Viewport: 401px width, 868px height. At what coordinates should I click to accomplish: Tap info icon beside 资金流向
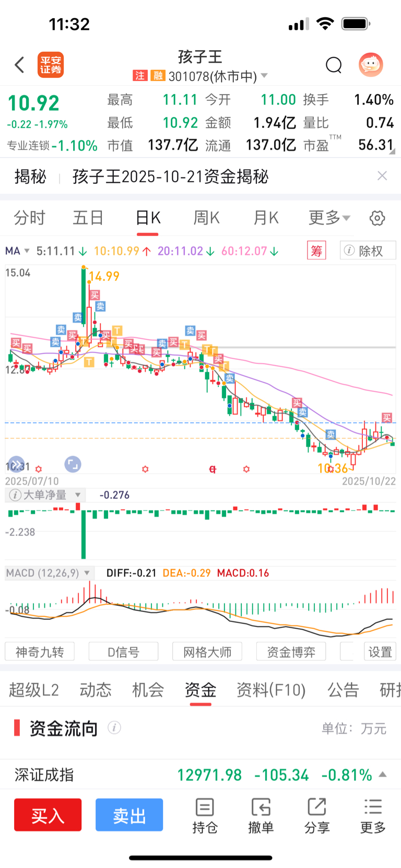click(114, 728)
